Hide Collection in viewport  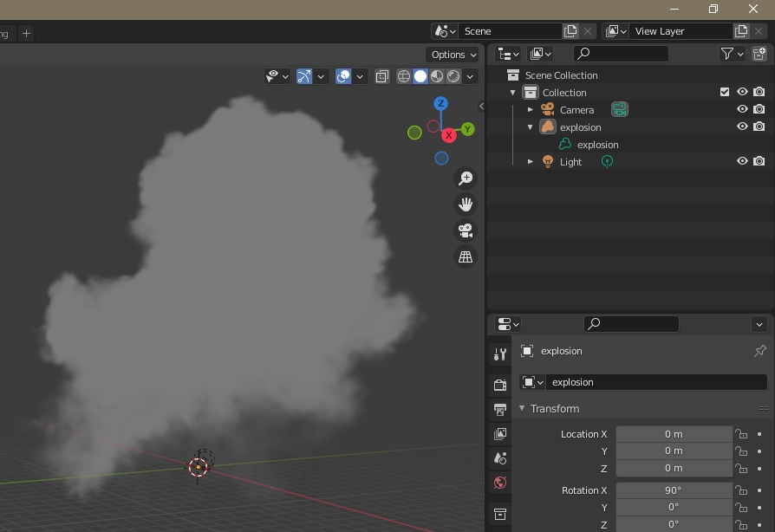coord(742,92)
